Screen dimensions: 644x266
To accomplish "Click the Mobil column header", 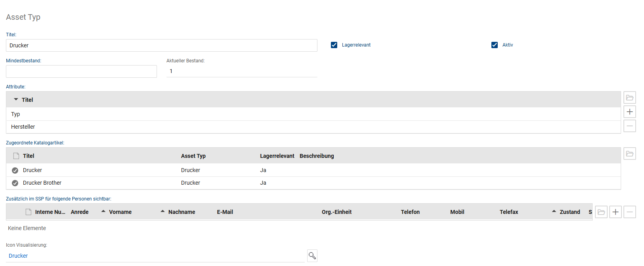I will pos(457,212).
